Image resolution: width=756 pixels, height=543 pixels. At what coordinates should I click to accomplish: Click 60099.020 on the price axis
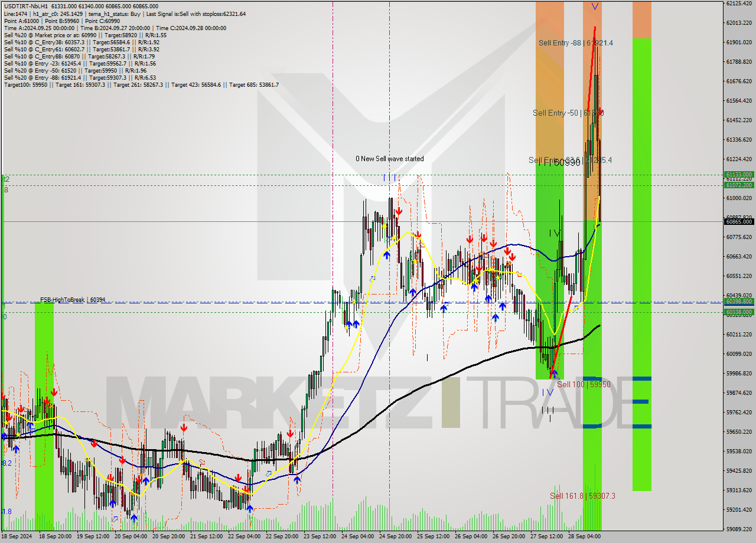pyautogui.click(x=739, y=354)
